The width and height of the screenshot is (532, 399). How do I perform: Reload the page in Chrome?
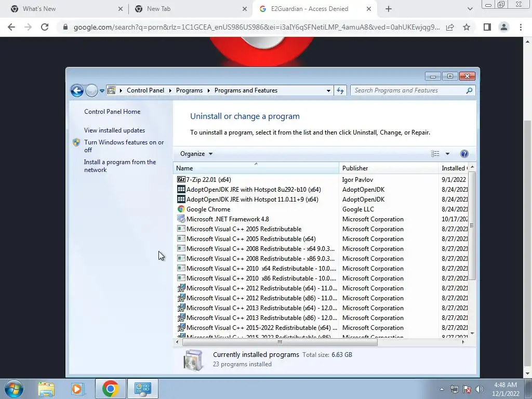tap(45, 27)
